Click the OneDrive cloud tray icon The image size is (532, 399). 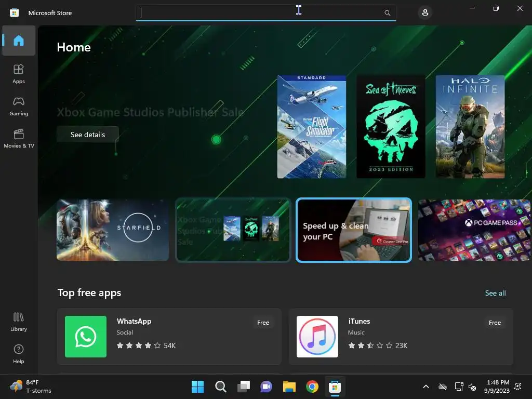443,387
